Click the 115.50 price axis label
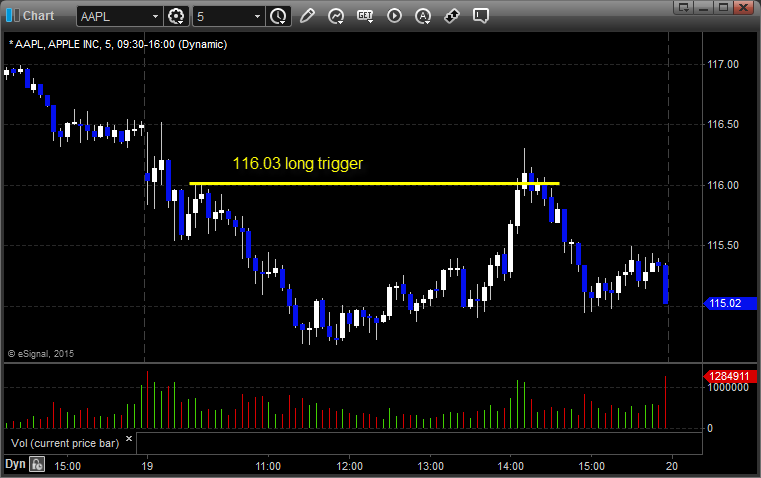Viewport: 761px width, 478px height. (x=723, y=245)
